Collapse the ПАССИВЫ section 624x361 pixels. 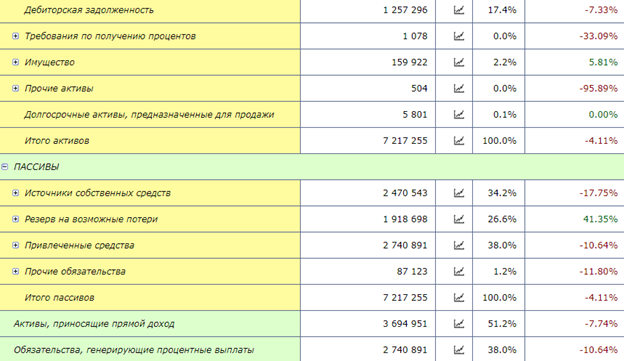(5, 167)
